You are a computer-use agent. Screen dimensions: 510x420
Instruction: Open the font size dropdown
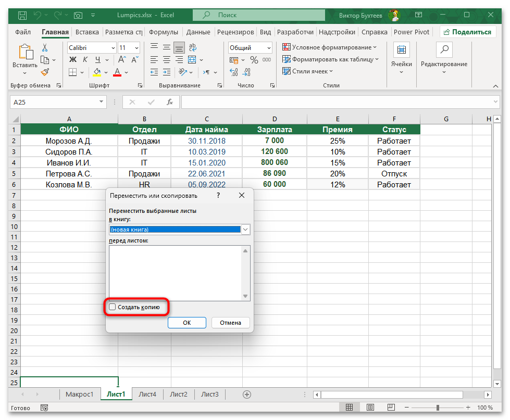click(x=138, y=47)
